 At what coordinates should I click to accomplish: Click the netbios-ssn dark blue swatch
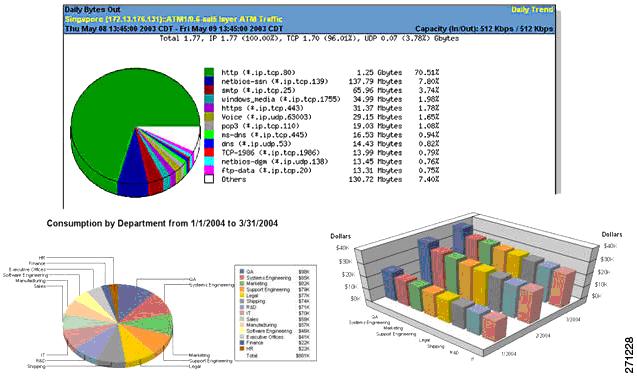(x=209, y=81)
